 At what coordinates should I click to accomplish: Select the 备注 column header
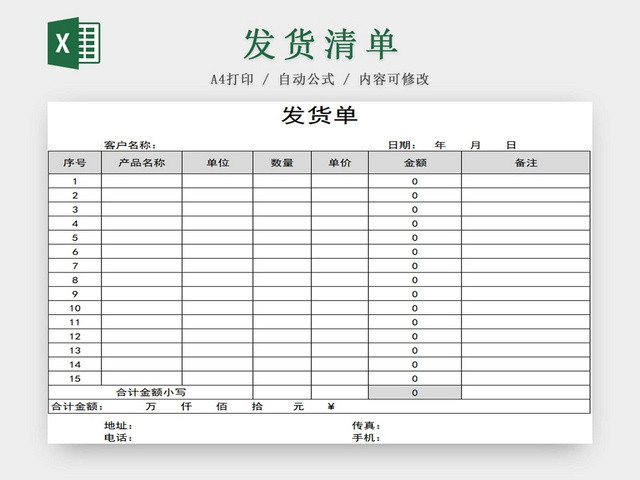coord(526,163)
